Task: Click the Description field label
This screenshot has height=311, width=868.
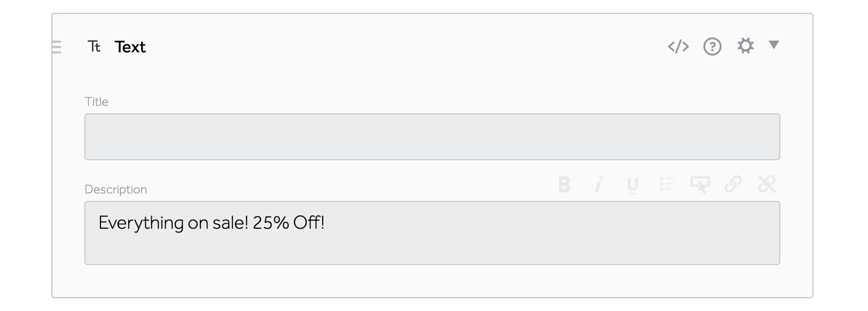Action: click(115, 190)
